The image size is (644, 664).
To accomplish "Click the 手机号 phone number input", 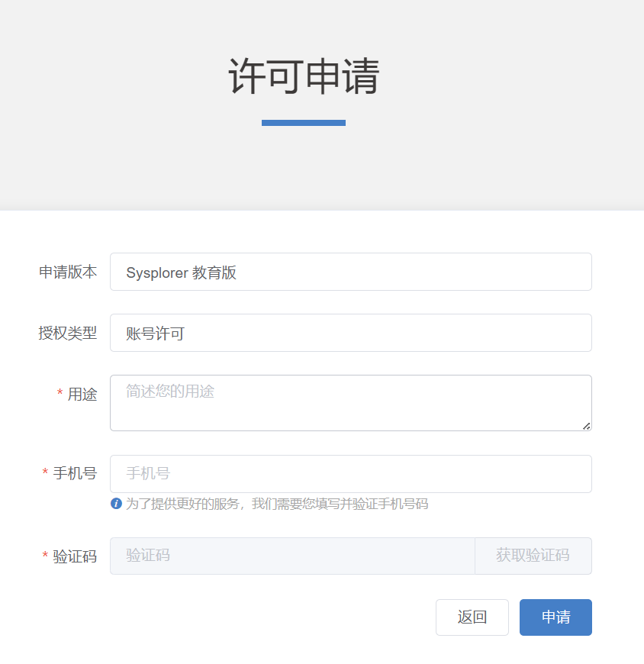I will point(350,474).
